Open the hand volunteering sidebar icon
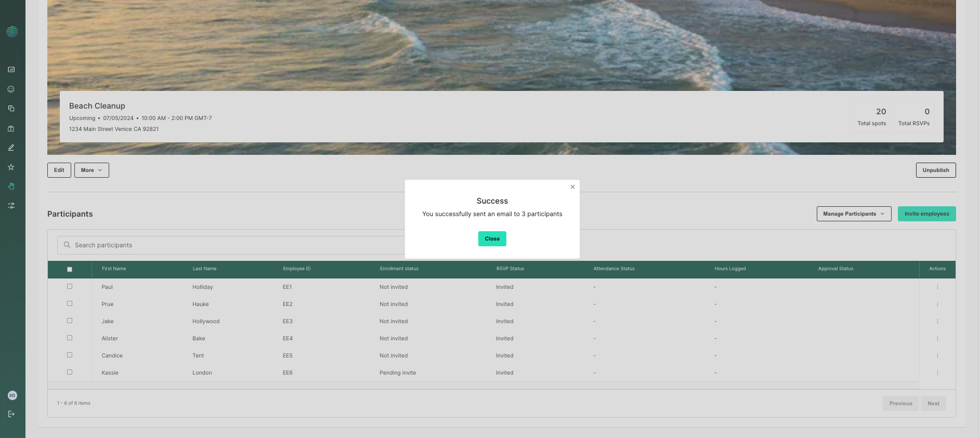The width and height of the screenshot is (980, 438). point(11,187)
